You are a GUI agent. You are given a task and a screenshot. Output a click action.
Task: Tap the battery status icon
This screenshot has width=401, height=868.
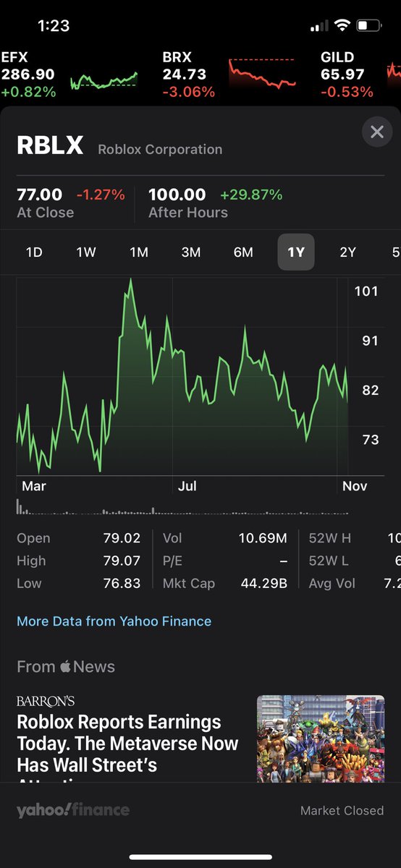pyautogui.click(x=368, y=26)
